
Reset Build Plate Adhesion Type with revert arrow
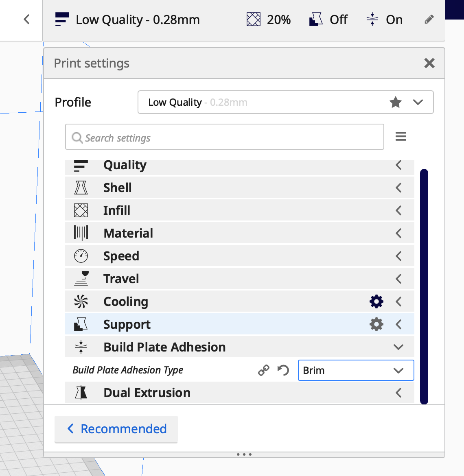(x=283, y=370)
